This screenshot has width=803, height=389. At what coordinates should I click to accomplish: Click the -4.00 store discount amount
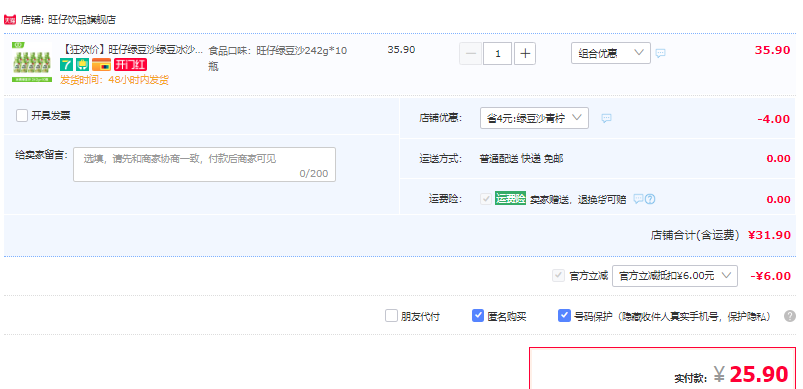[x=773, y=119]
